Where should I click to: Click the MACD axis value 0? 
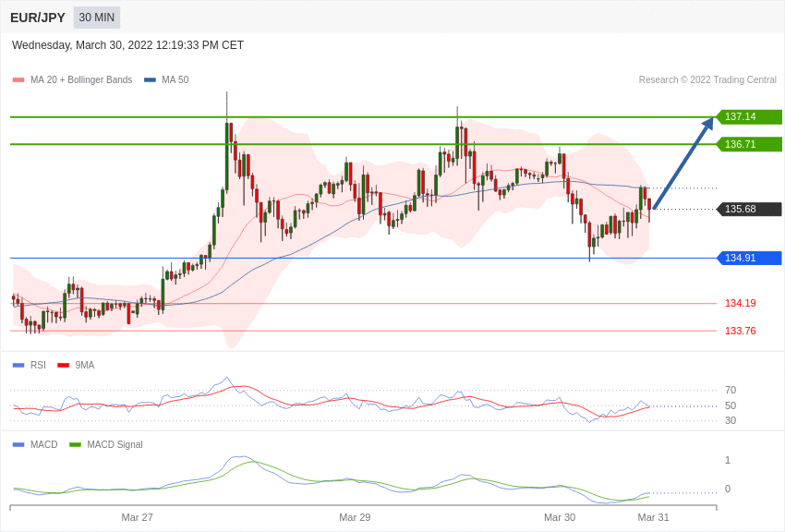[728, 489]
